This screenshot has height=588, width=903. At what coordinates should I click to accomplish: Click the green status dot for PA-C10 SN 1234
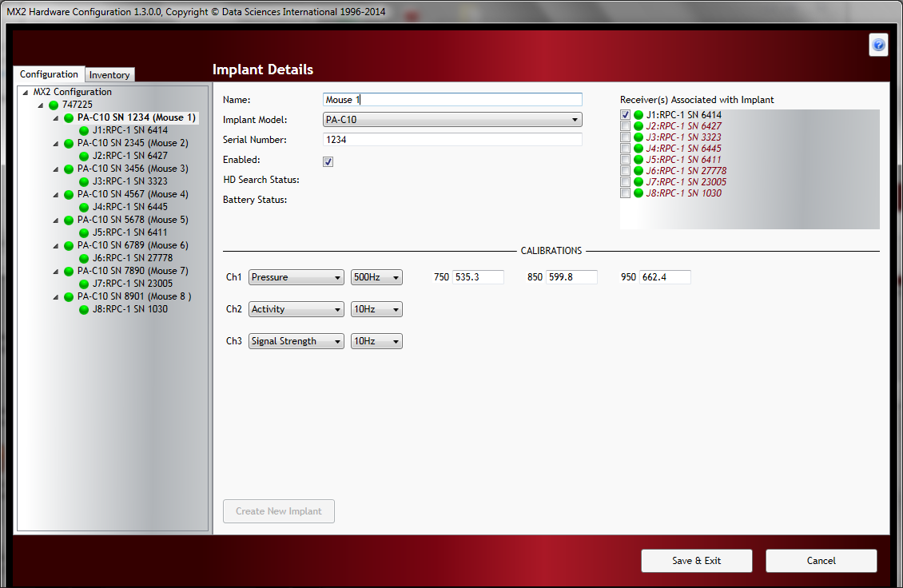(x=68, y=117)
